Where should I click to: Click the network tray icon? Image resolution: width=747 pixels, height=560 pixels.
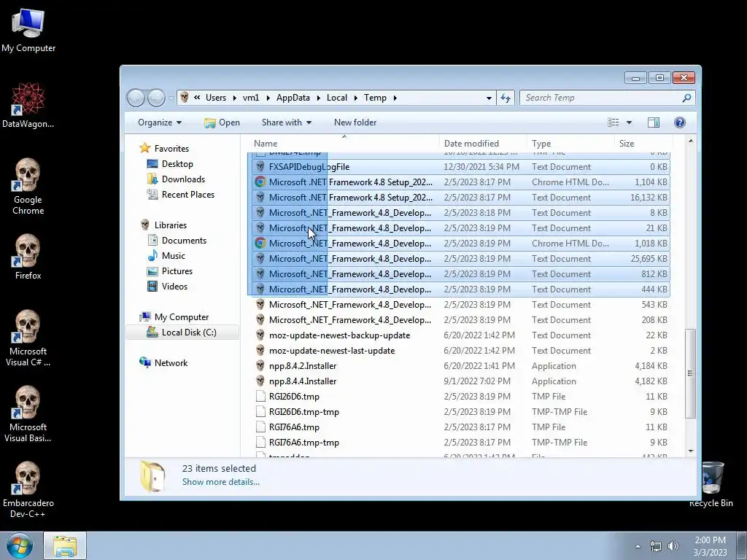pyautogui.click(x=656, y=546)
